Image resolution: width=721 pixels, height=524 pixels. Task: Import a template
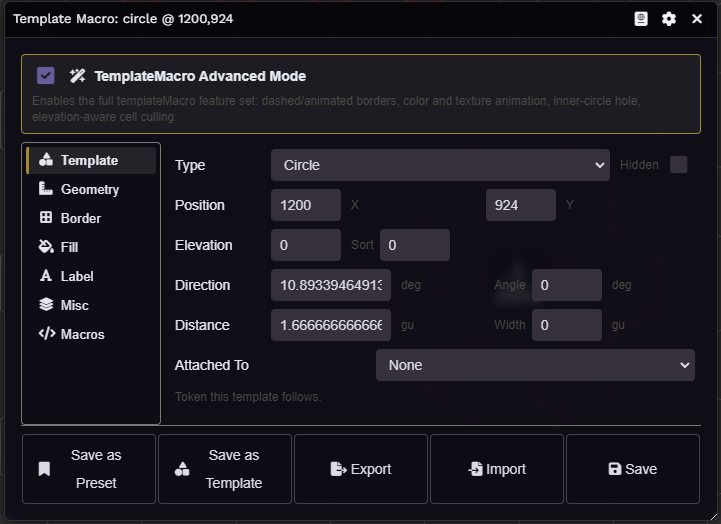click(x=497, y=469)
